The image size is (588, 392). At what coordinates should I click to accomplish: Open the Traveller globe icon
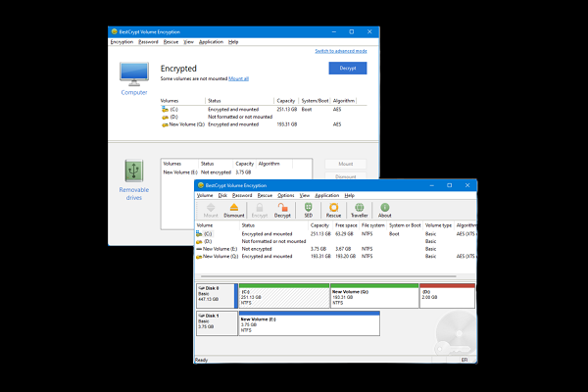point(360,211)
